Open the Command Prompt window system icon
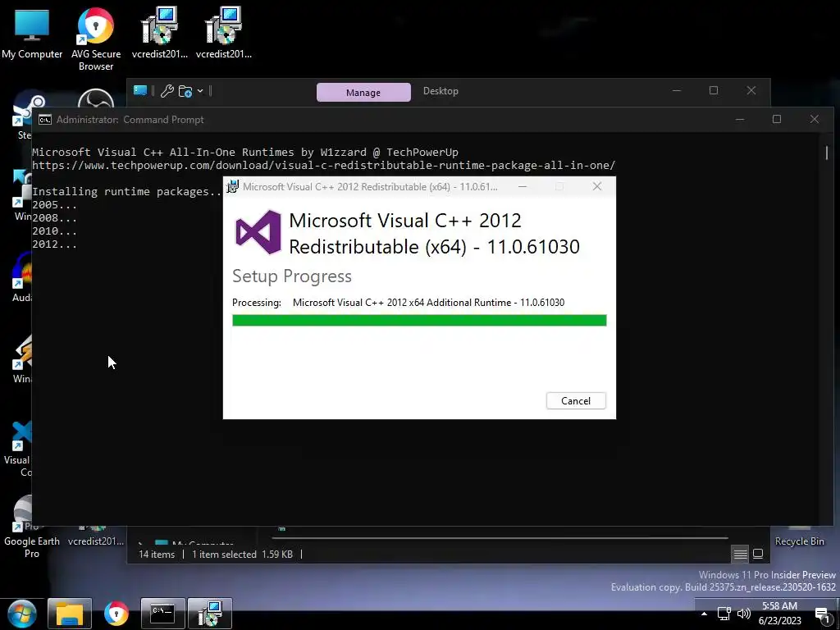The width and height of the screenshot is (840, 630). 45,120
